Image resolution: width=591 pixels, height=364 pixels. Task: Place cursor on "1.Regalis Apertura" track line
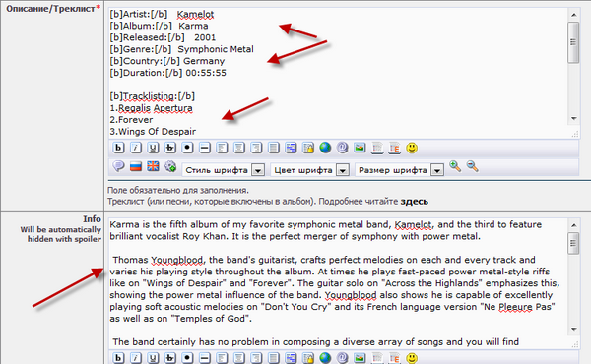click(x=151, y=108)
